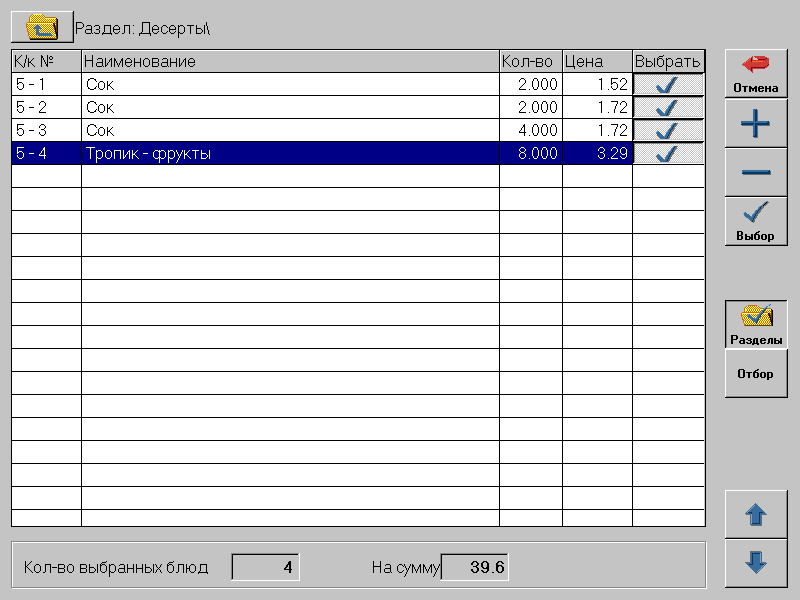The image size is (800, 600).
Task: Click the red Отмена cancel button
Action: pyautogui.click(x=756, y=73)
